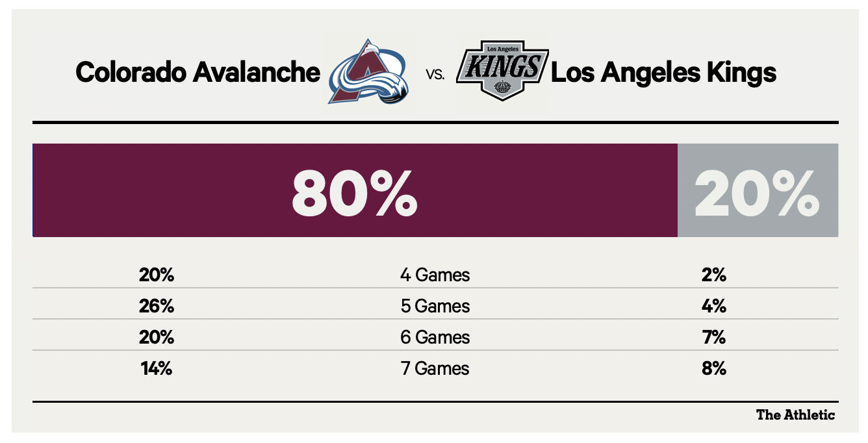The height and width of the screenshot is (443, 868).
Task: Select Kings' 4% value for 5 Games
Action: click(x=713, y=306)
